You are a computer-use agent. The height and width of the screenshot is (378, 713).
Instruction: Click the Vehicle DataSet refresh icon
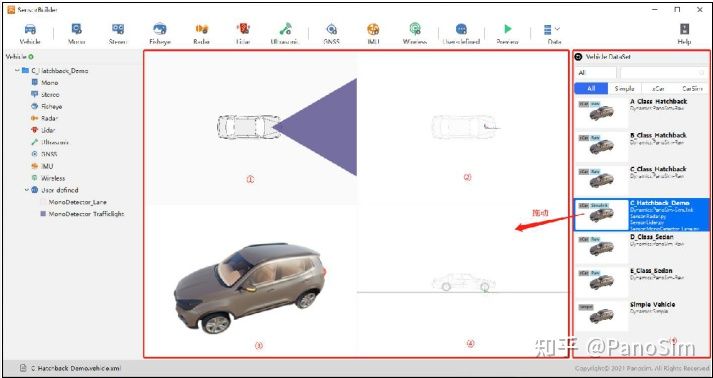[x=578, y=57]
